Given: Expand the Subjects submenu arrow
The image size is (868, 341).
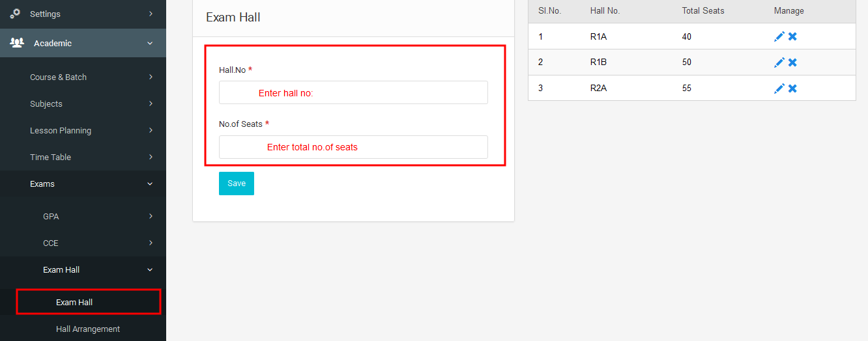Looking at the screenshot, I should pyautogui.click(x=151, y=103).
